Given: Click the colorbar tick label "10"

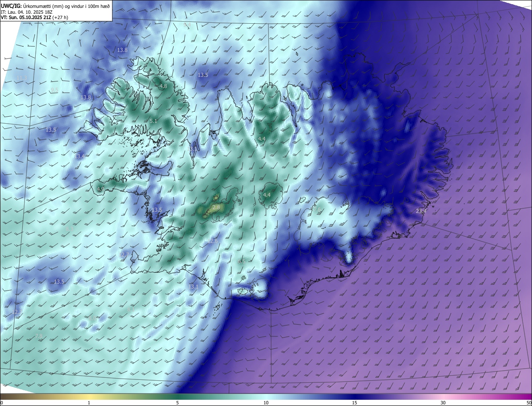Looking at the screenshot, I should pos(266,403).
